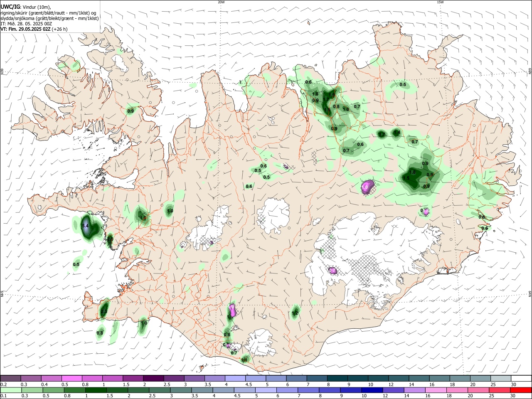
Task: Pick the violet 12 swatch in rain legend
Action: point(393,390)
